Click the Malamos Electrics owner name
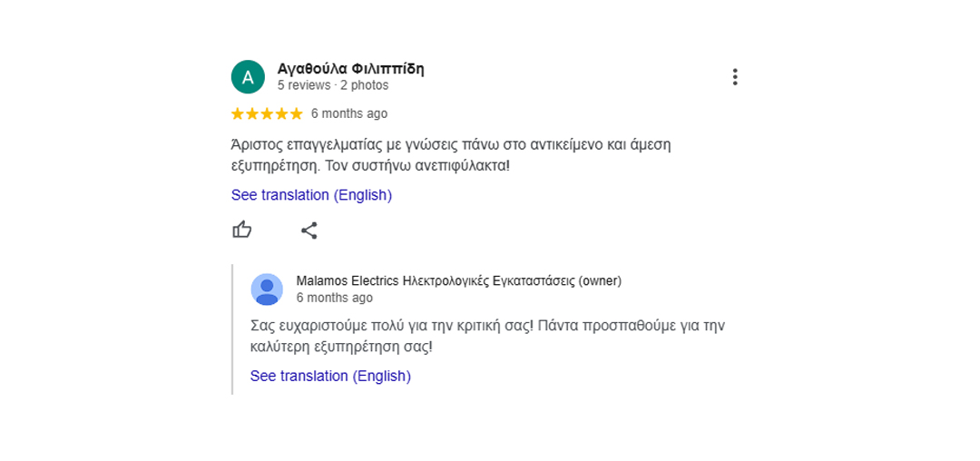 coord(435,281)
